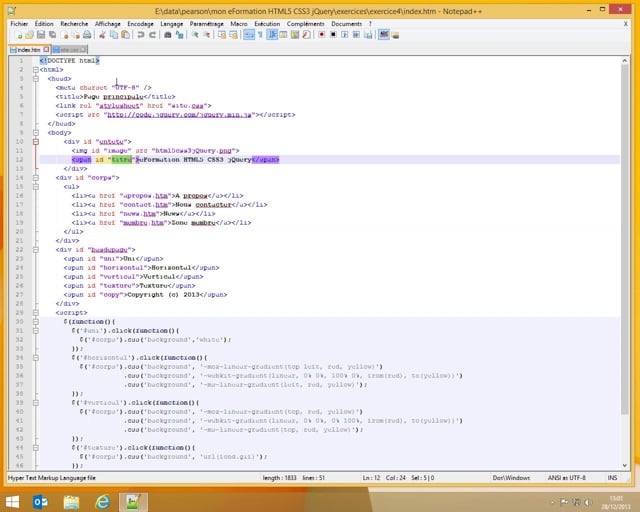Toggle INS insert mode in status bar

[612, 478]
